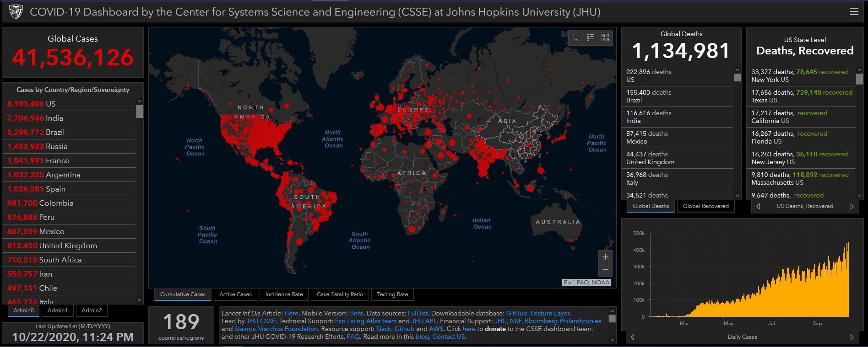Select Argentina in the cases list
This screenshot has width=868, height=347.
pyautogui.click(x=69, y=175)
